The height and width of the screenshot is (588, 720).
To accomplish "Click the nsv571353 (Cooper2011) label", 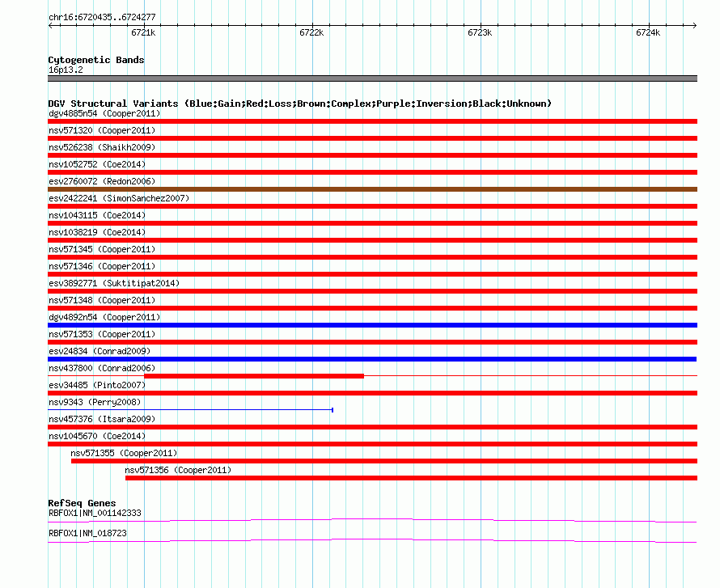I will 102,334.
